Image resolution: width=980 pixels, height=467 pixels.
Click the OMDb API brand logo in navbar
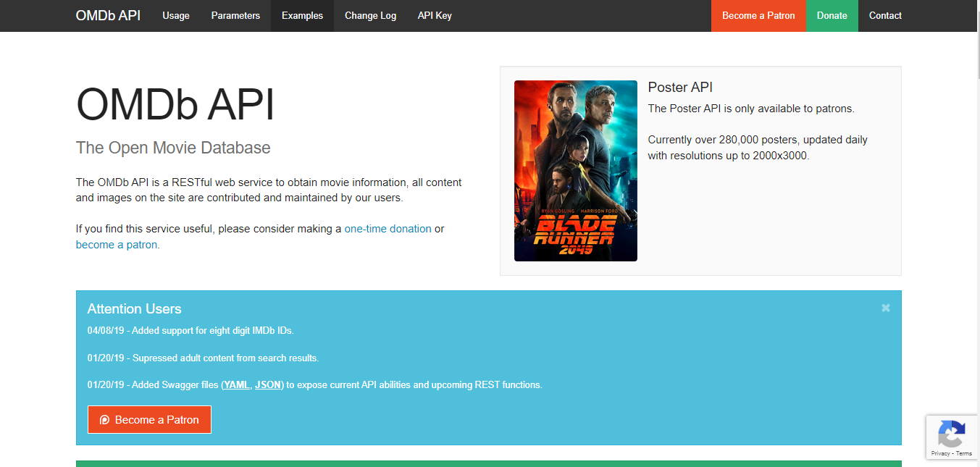coord(108,15)
